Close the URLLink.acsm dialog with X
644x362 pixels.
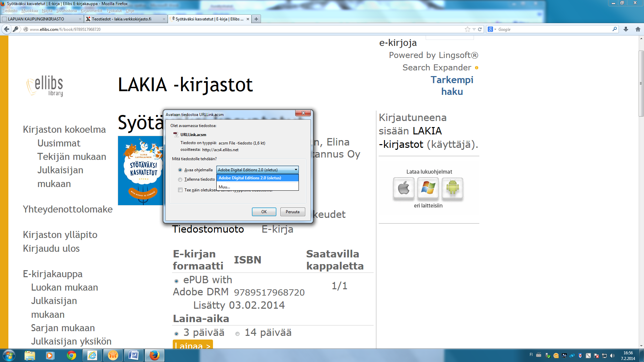click(303, 113)
